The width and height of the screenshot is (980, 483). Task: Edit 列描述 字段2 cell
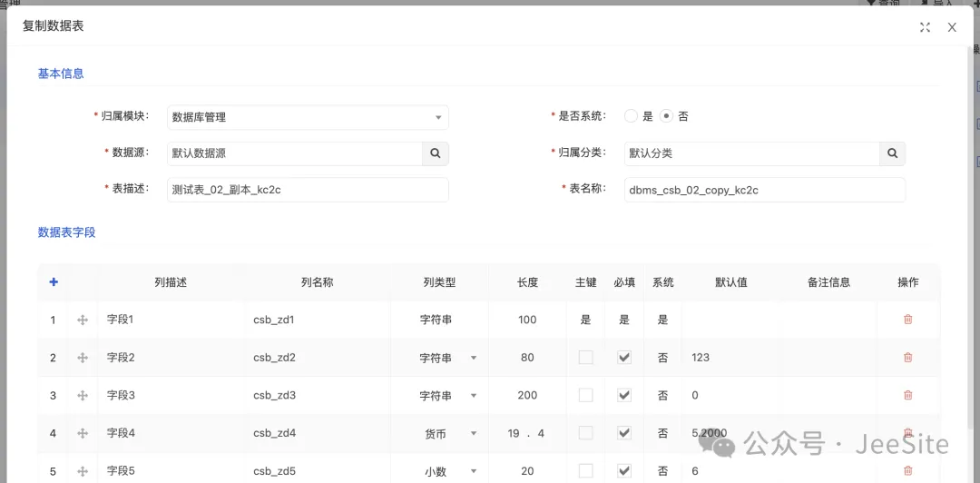[171, 358]
